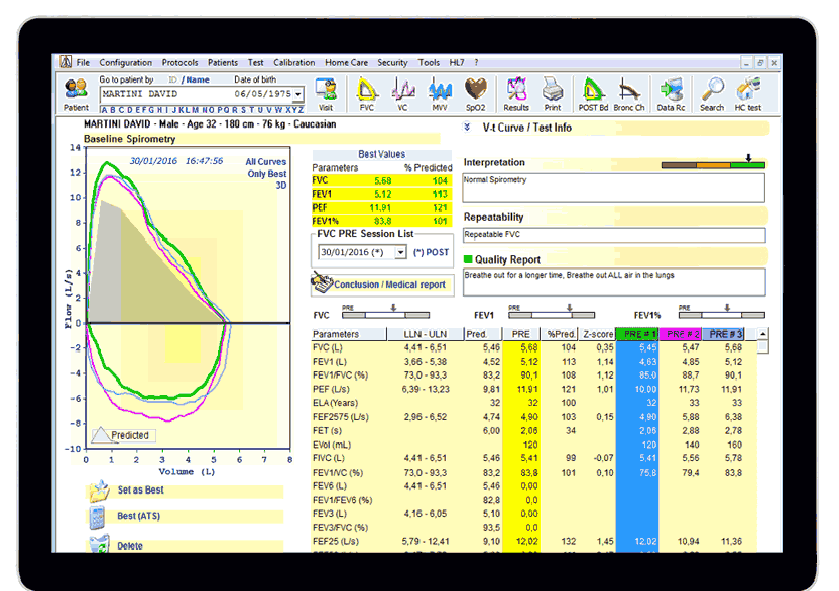Image resolution: width=839 pixels, height=591 pixels.
Task: Click the Results icon
Action: point(515,92)
